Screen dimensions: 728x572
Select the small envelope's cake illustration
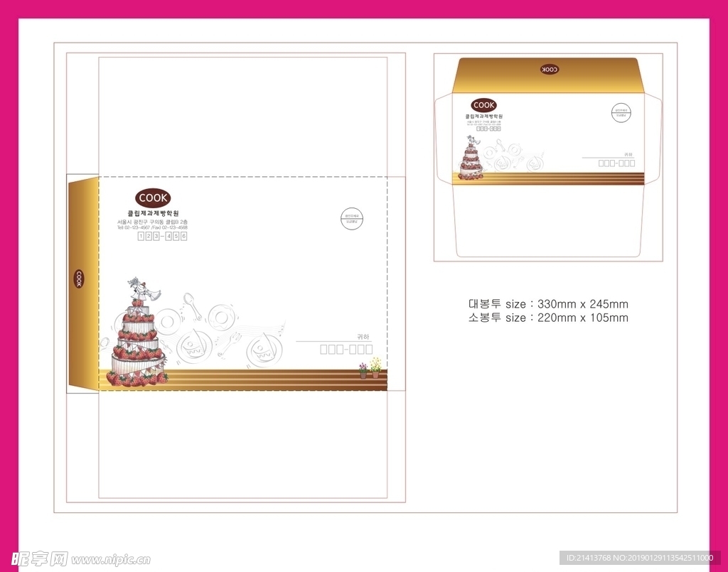click(x=471, y=161)
